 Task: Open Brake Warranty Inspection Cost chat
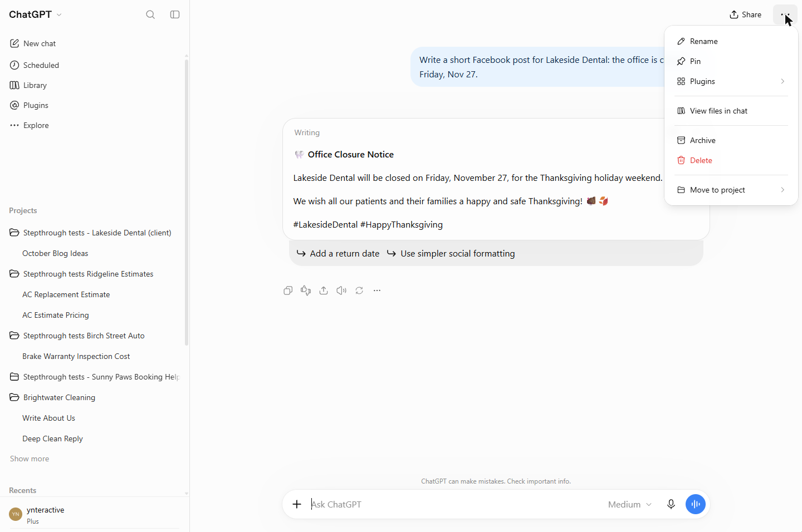(x=76, y=356)
